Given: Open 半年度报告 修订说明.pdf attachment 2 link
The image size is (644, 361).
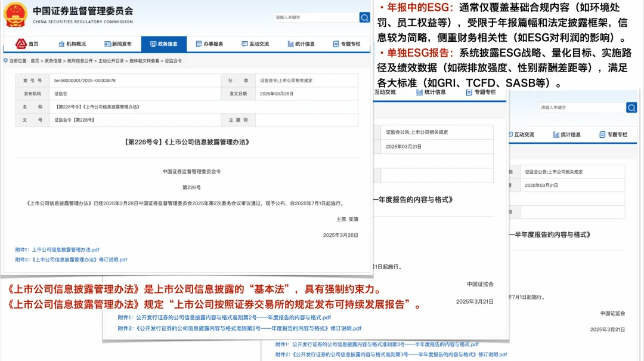Looking at the screenshot, I should pos(391,354).
